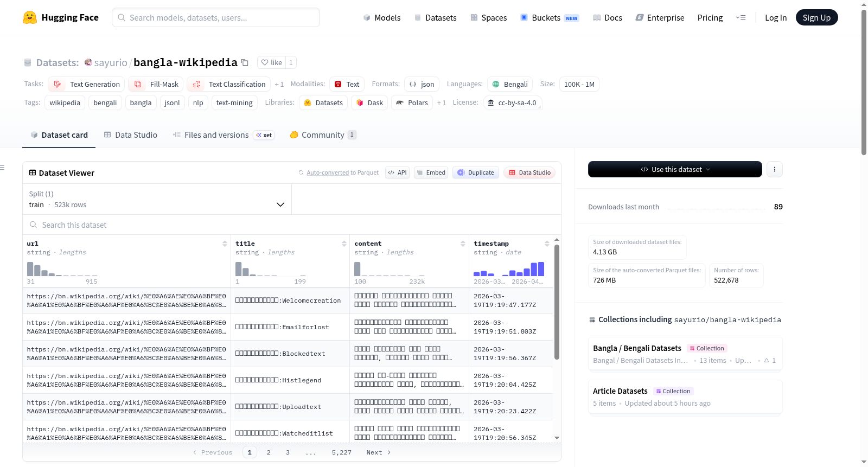Open the Bangla / Bengali Datasets collection
Viewport: 868px width, 467px height.
pyautogui.click(x=685, y=354)
